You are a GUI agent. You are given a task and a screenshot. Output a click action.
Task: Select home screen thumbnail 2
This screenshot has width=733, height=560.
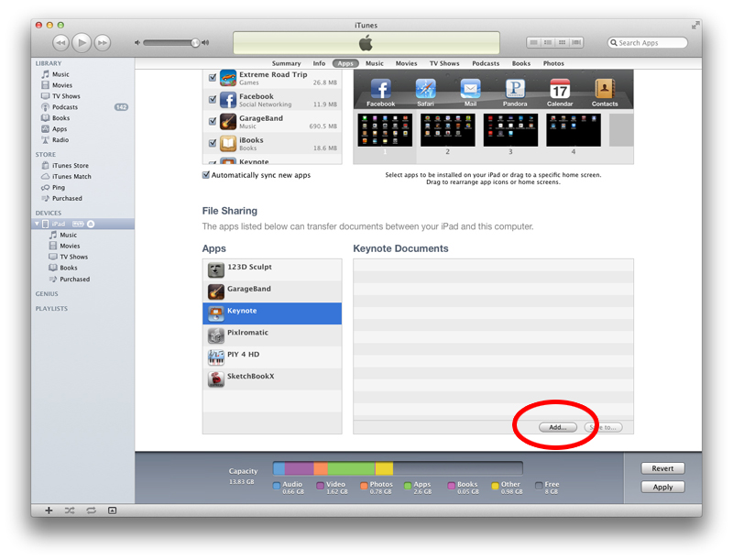pos(448,130)
